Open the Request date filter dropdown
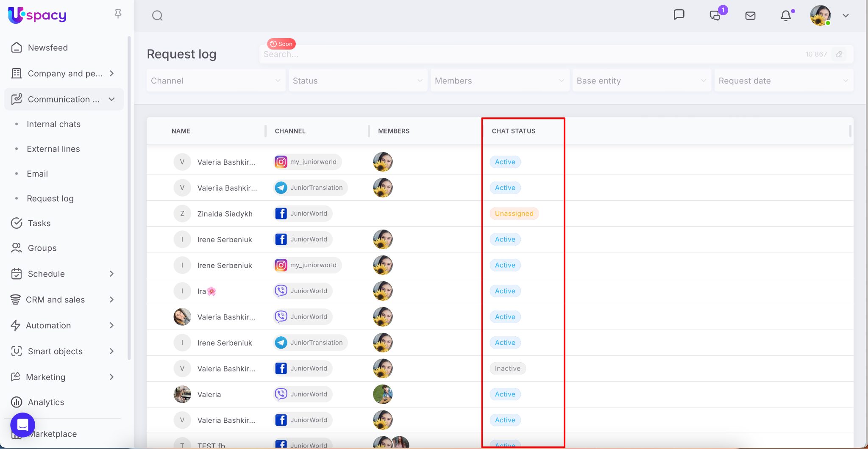The width and height of the screenshot is (868, 449). (x=783, y=80)
